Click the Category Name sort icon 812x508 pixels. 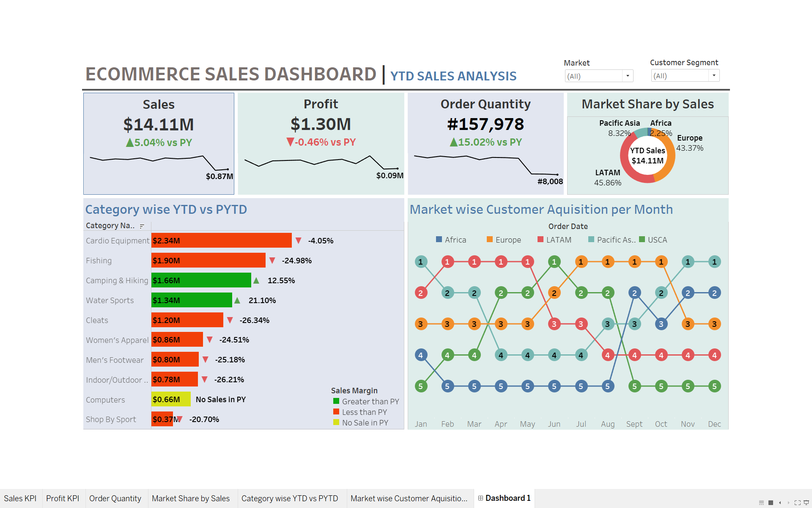(x=142, y=226)
